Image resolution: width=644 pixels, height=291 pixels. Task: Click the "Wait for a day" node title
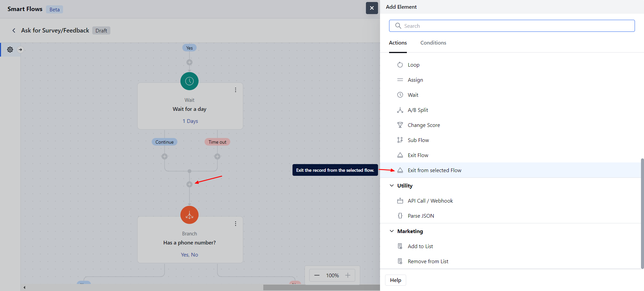click(x=190, y=109)
